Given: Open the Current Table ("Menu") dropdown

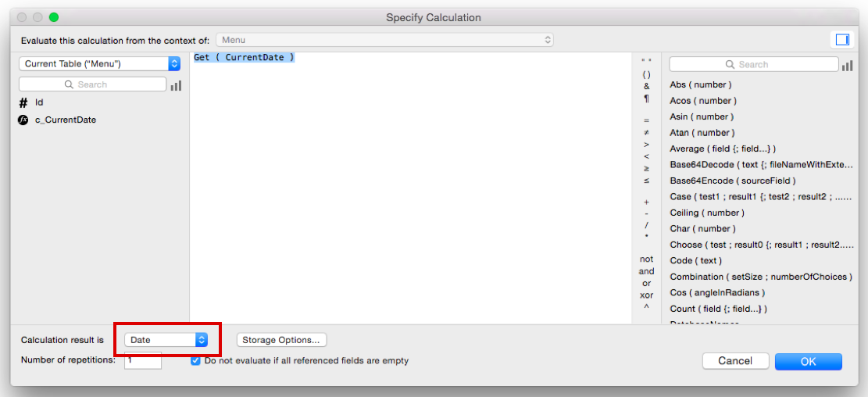Looking at the screenshot, I should [x=100, y=63].
